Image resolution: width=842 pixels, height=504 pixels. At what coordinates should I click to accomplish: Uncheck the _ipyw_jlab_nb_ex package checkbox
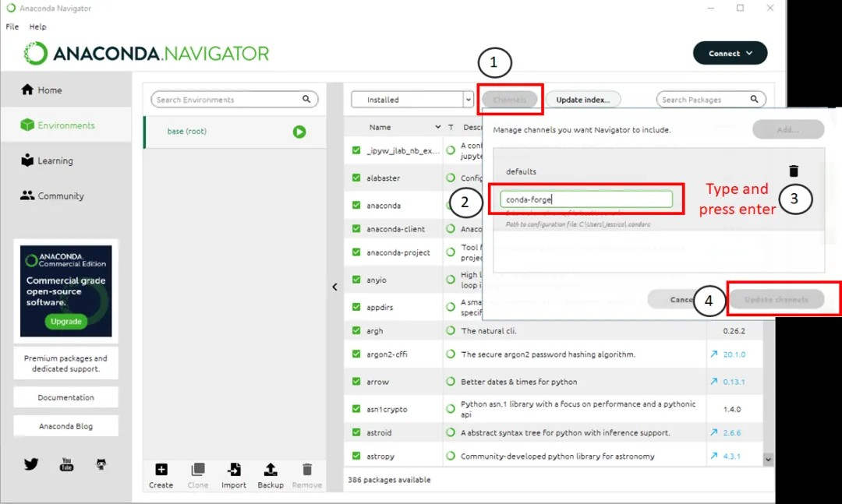[356, 150]
